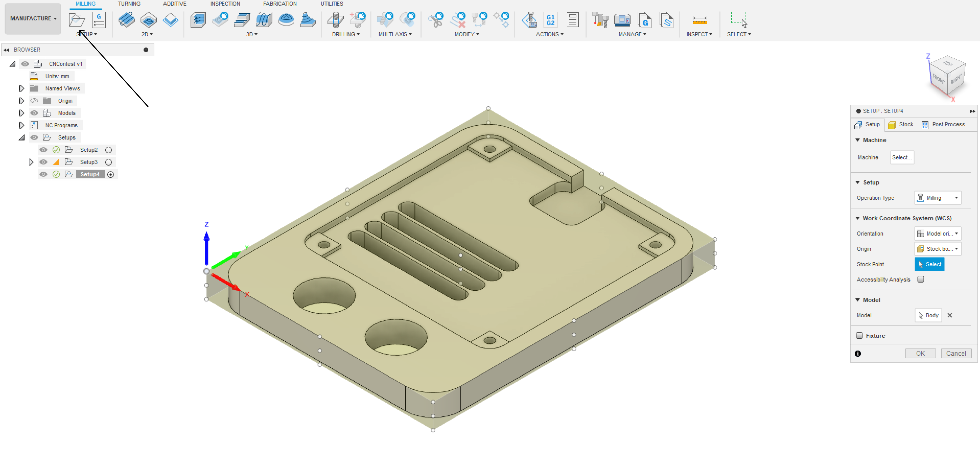The image size is (980, 466).
Task: Open the Manufacture workspace dropdown
Action: (x=33, y=19)
